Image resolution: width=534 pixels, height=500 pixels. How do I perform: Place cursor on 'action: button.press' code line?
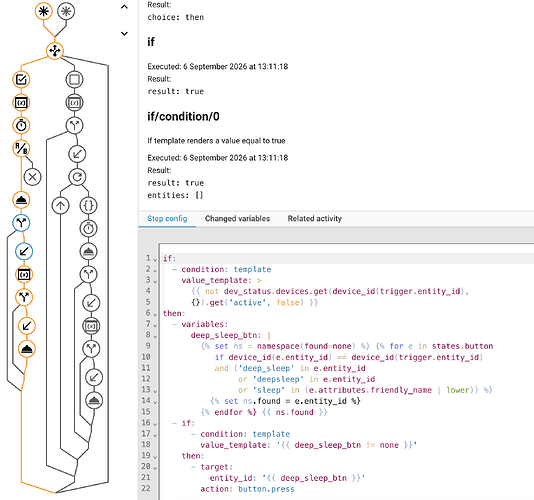click(x=247, y=489)
